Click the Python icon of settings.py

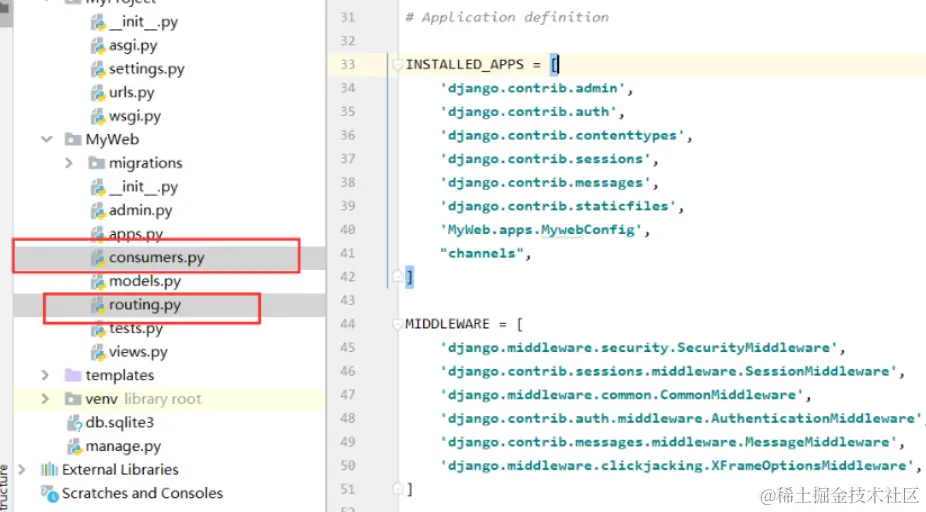(98, 69)
